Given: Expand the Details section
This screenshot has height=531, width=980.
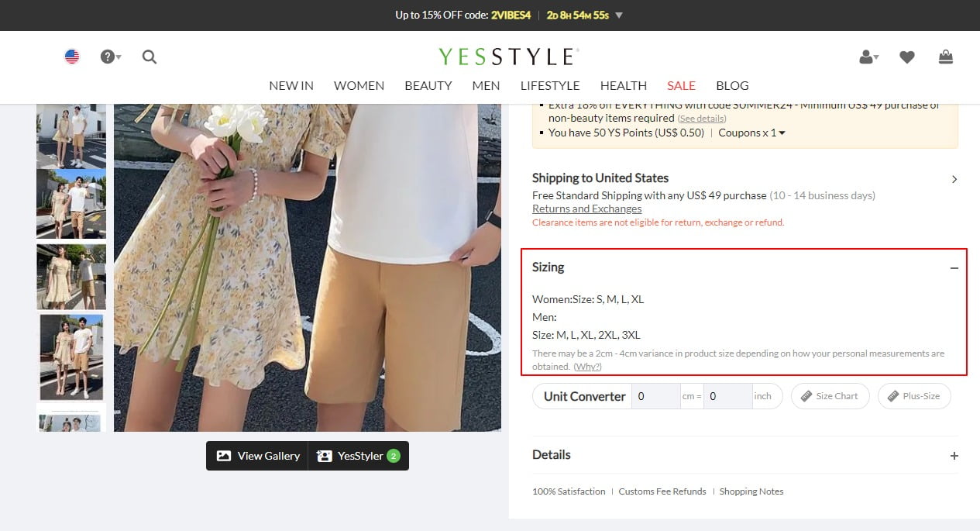Looking at the screenshot, I should coord(954,455).
